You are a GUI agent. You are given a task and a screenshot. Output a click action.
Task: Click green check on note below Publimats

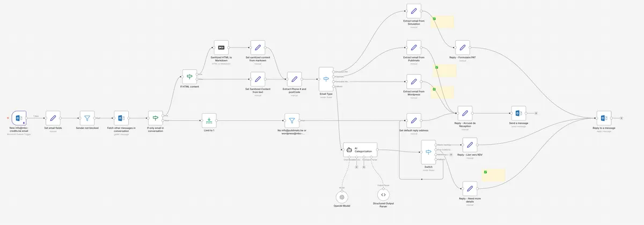[436, 67]
